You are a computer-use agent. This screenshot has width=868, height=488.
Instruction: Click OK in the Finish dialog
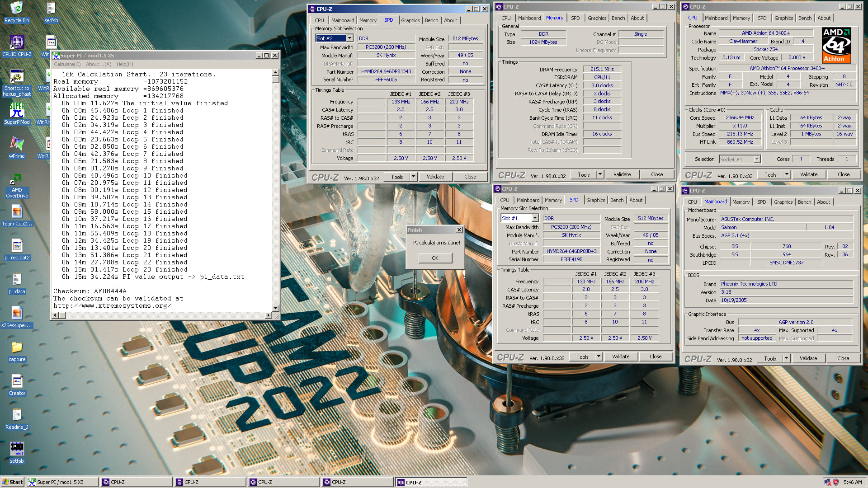435,258
